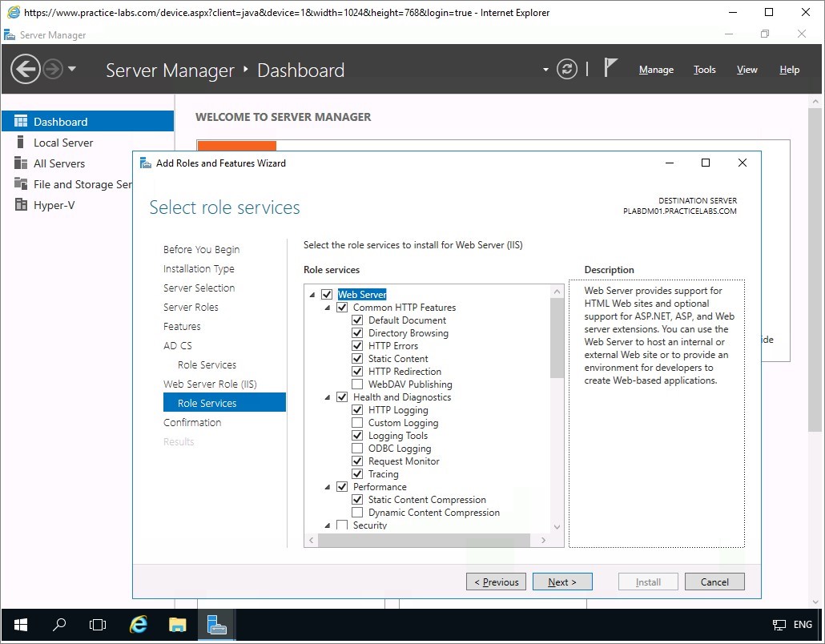This screenshot has height=644, width=825.
Task: Open the Tools menu
Action: point(705,70)
